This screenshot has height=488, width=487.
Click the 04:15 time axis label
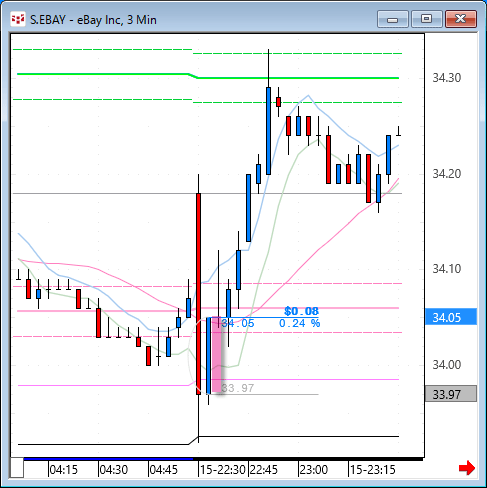[63, 470]
